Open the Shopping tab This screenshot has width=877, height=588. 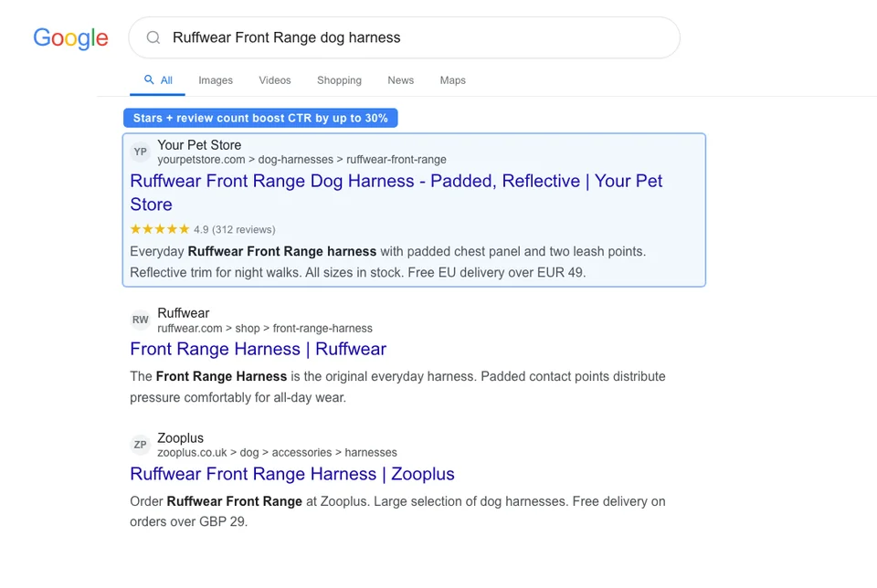[339, 80]
